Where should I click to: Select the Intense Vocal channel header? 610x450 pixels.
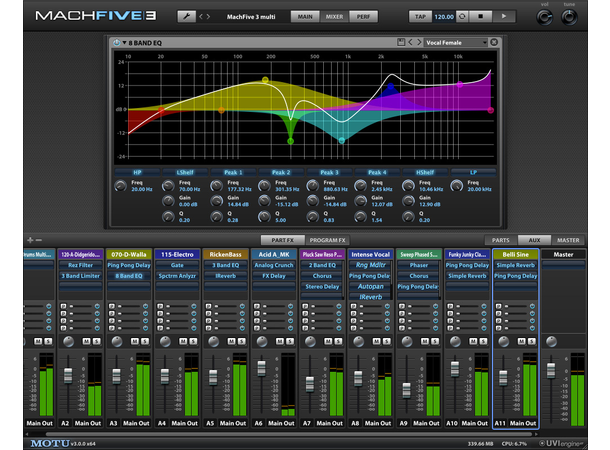point(370,254)
